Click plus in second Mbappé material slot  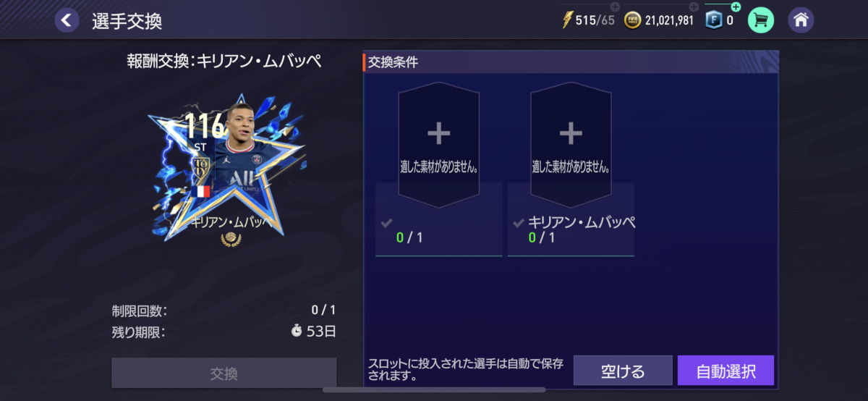coord(571,133)
